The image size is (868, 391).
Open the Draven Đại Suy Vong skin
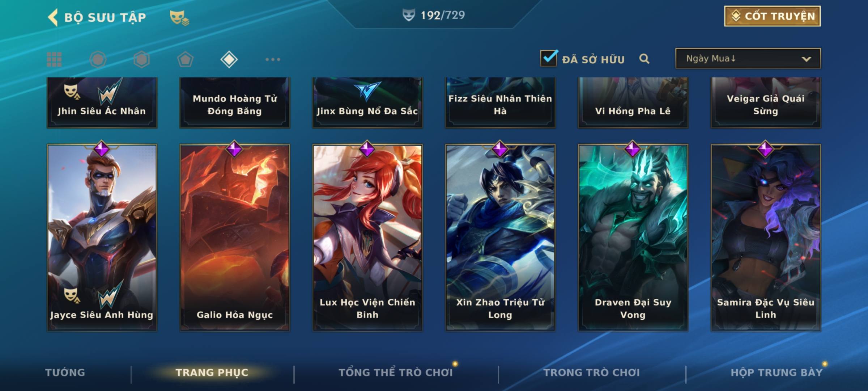[633, 237]
